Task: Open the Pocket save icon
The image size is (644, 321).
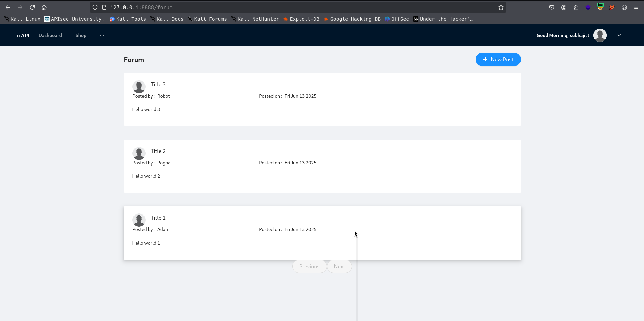Action: click(x=552, y=7)
